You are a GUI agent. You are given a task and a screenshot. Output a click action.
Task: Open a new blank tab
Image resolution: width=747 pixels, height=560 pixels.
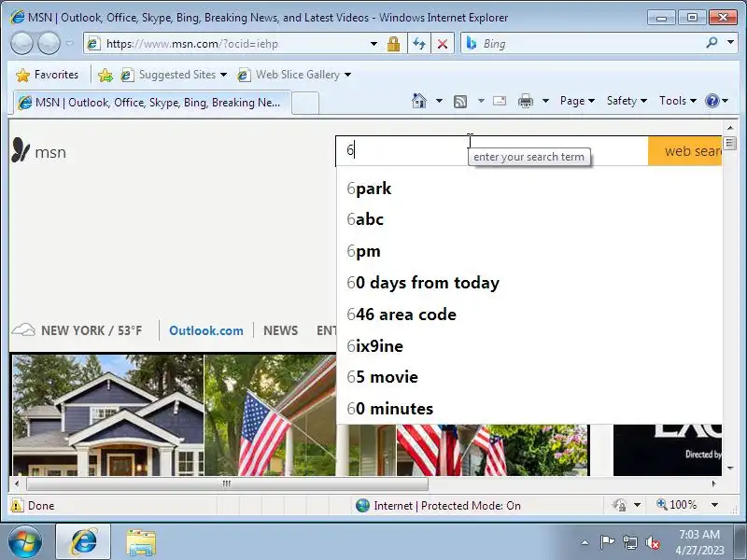[305, 103]
